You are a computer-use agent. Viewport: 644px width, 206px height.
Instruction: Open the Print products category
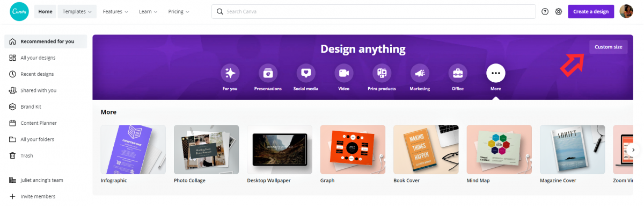pos(382,73)
